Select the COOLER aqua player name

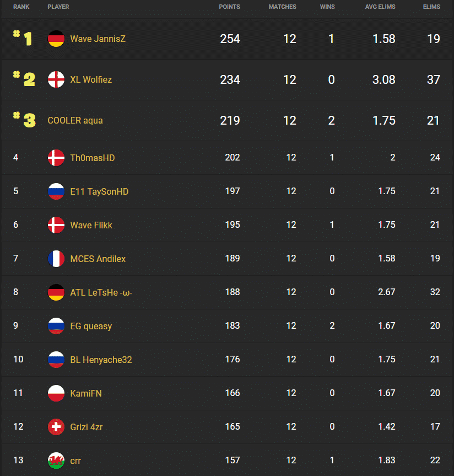click(x=75, y=120)
